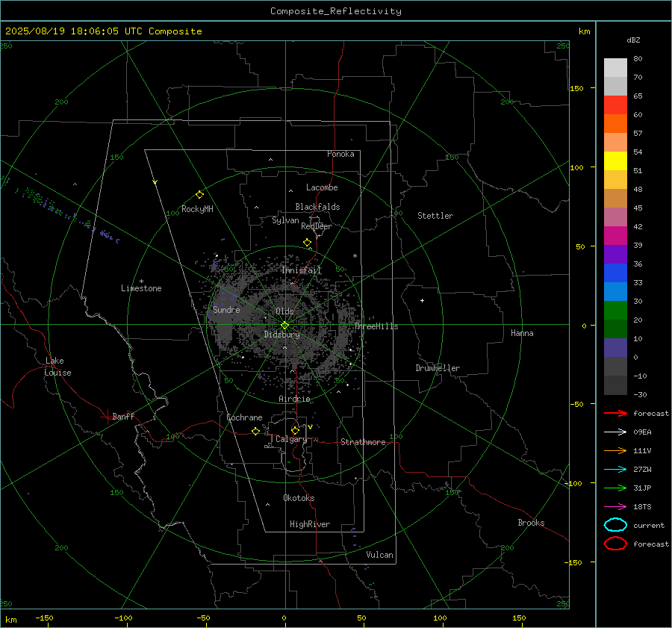The width and height of the screenshot is (672, 628).
Task: Pick the purple 39–36 dBZ color swatch
Action: pos(615,254)
